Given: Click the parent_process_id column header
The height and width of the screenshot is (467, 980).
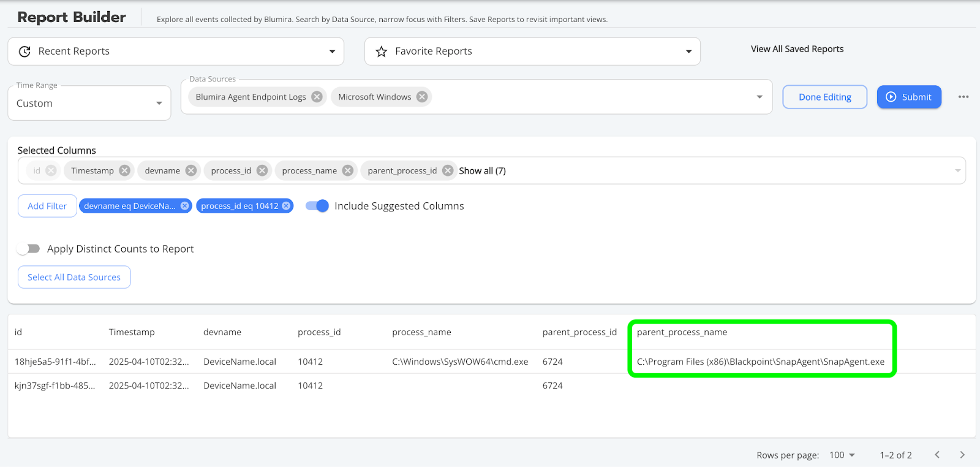Looking at the screenshot, I should click(x=579, y=332).
